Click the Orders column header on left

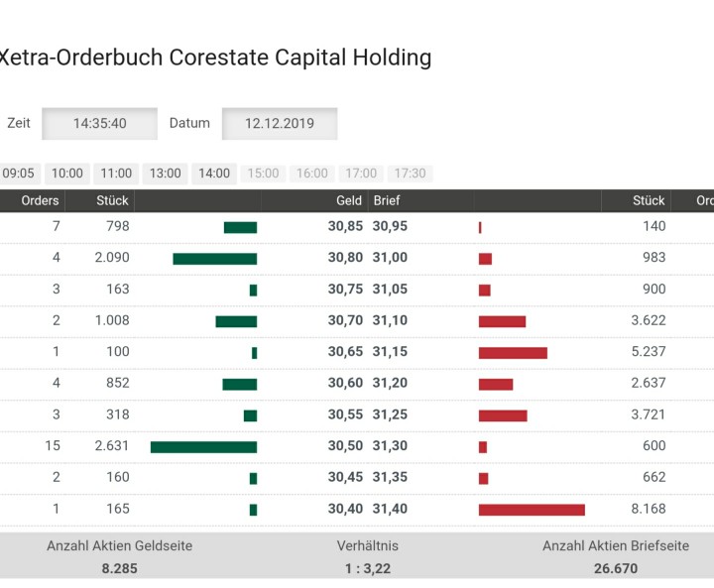[x=41, y=200]
